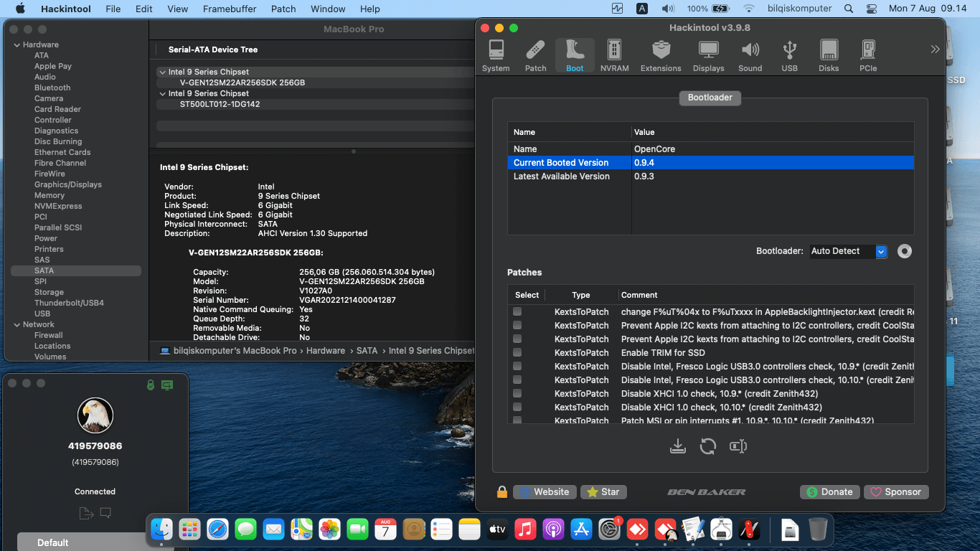The width and height of the screenshot is (980, 551).
Task: Click the Donate button
Action: click(829, 492)
